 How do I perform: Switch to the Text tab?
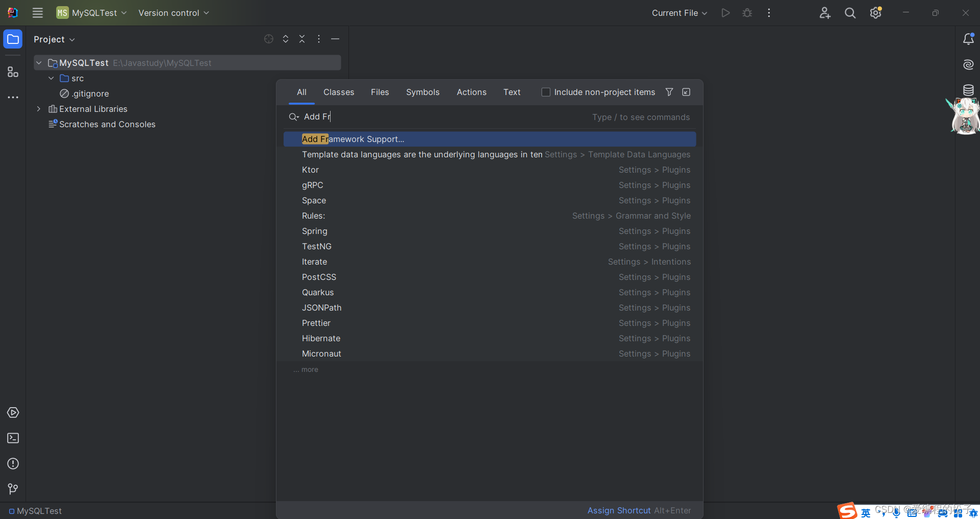pos(512,92)
